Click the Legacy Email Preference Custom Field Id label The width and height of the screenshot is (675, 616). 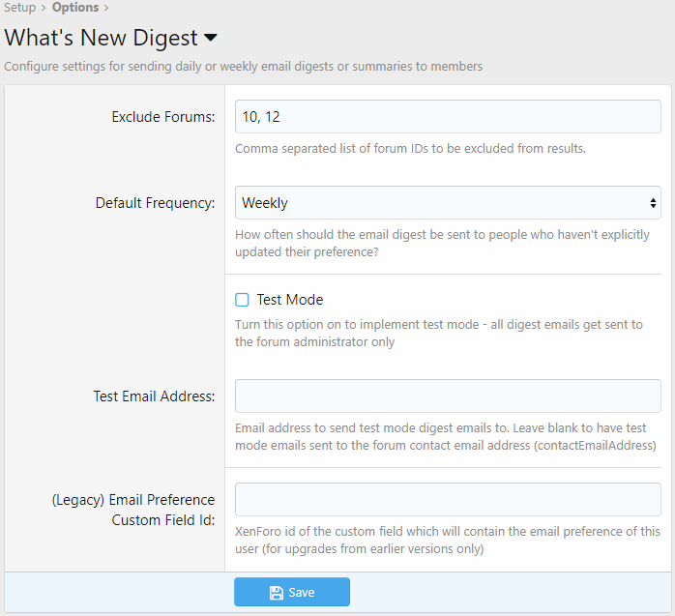[x=132, y=511]
